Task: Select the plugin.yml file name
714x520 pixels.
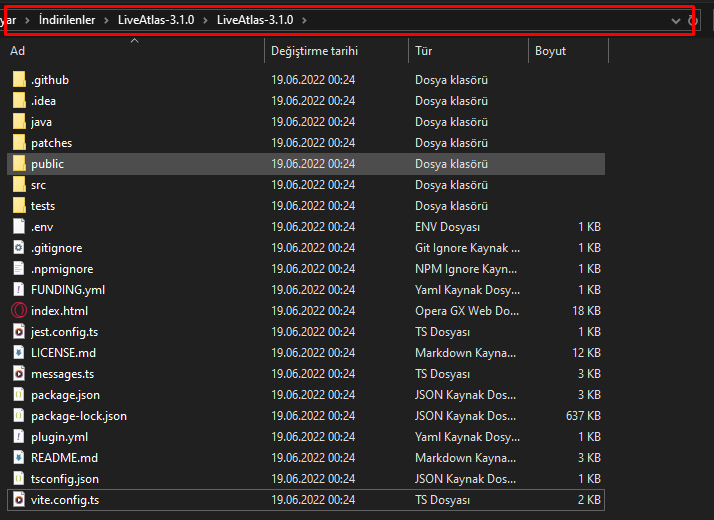Action: [59, 437]
